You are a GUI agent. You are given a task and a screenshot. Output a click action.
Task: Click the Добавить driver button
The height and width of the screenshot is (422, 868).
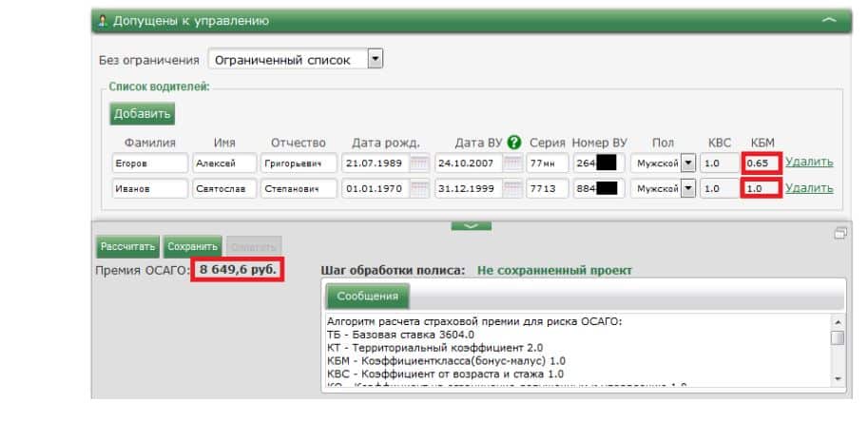(x=142, y=114)
